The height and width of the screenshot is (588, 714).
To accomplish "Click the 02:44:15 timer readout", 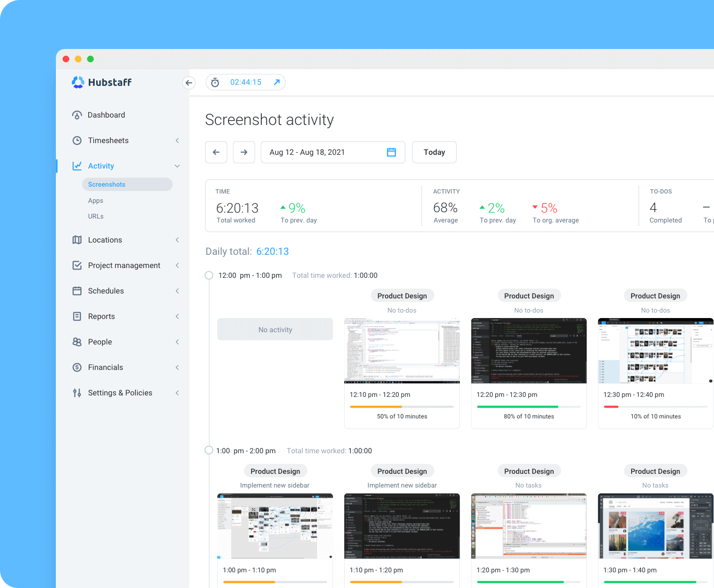I will click(246, 82).
